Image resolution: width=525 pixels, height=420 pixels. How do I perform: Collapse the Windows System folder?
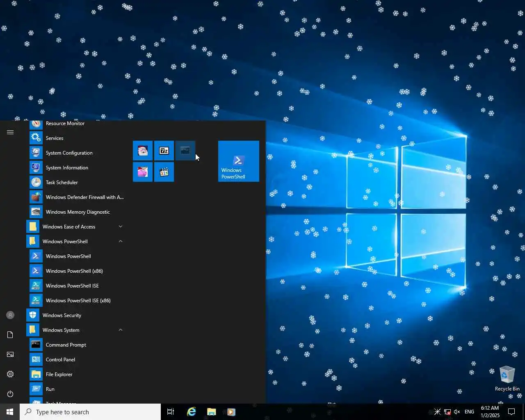[76, 330]
